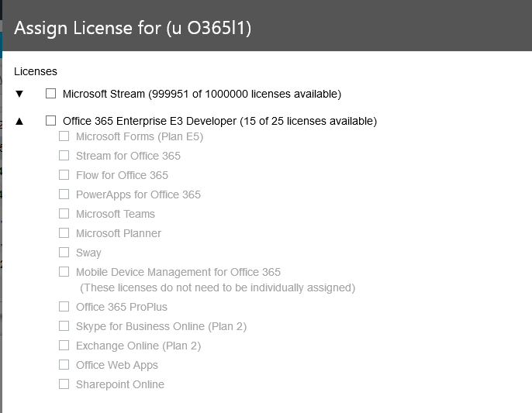
Task: Enable Stream for Office 365 checkbox
Action: click(x=64, y=155)
